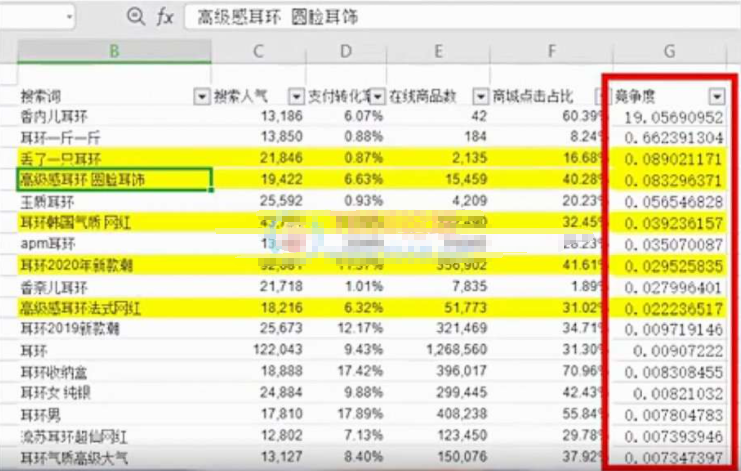The image size is (741, 471).
Task: Select column B header
Action: (x=114, y=51)
